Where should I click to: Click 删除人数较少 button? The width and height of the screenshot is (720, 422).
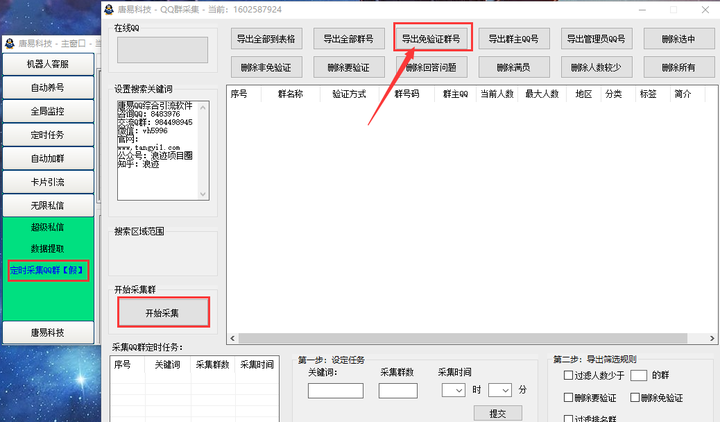[596, 68]
